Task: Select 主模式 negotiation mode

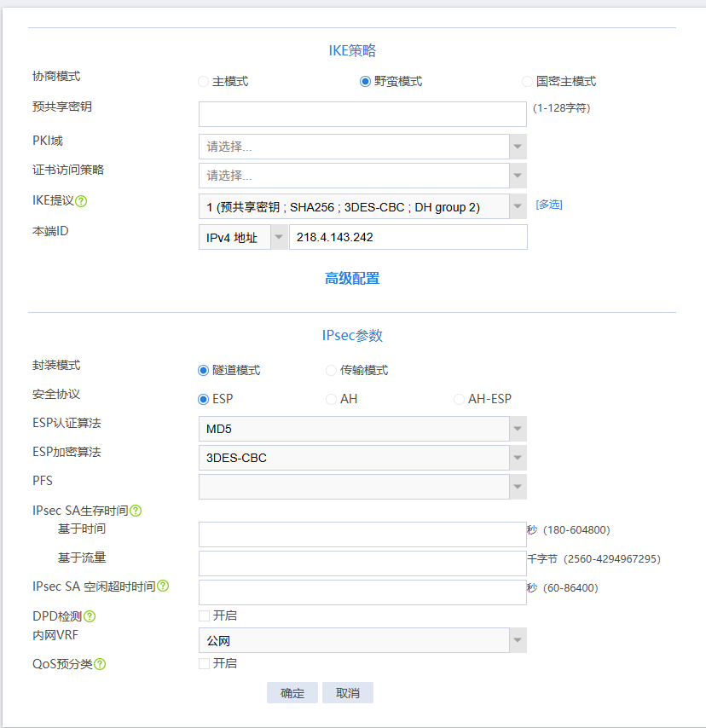Action: pyautogui.click(x=203, y=82)
